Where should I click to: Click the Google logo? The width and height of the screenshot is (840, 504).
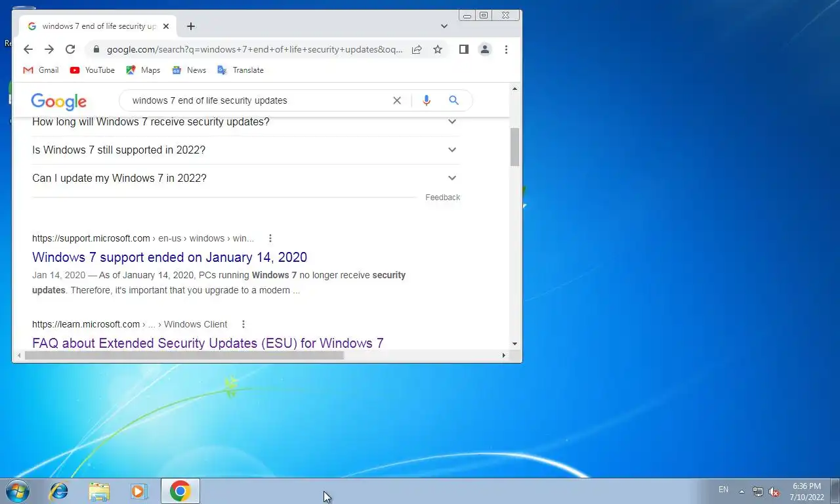tap(58, 101)
